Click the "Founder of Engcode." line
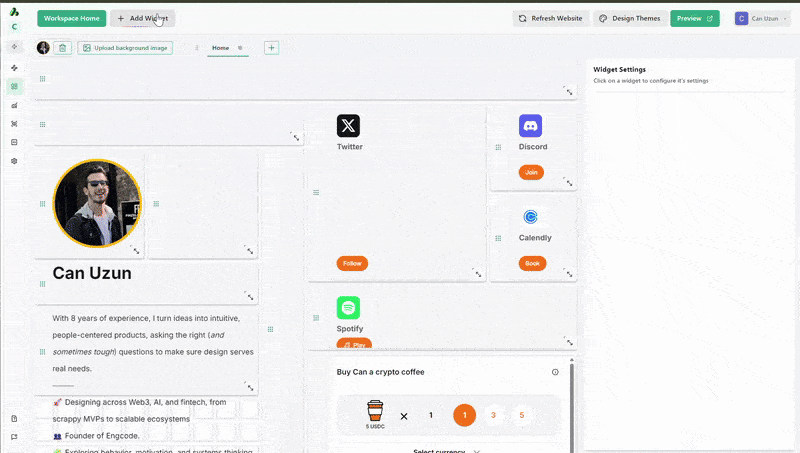This screenshot has width=800, height=453. (102, 436)
